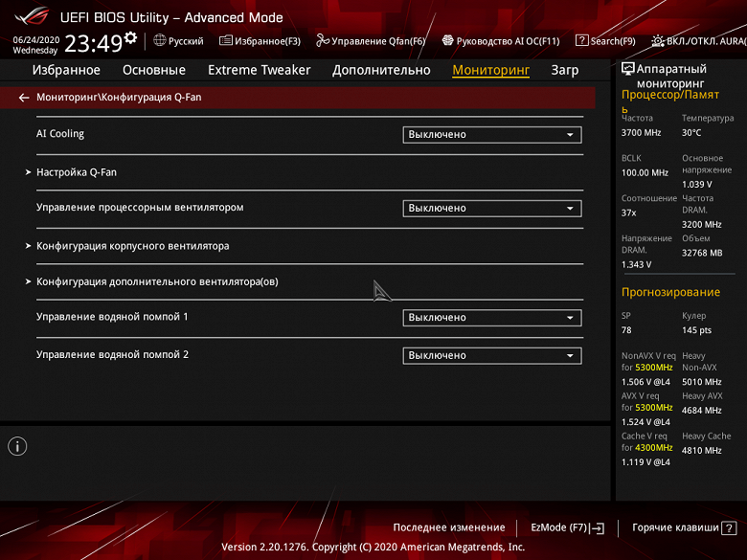Click the AI OC brain icon
Viewport: 747px width, 560px height.
(447, 40)
